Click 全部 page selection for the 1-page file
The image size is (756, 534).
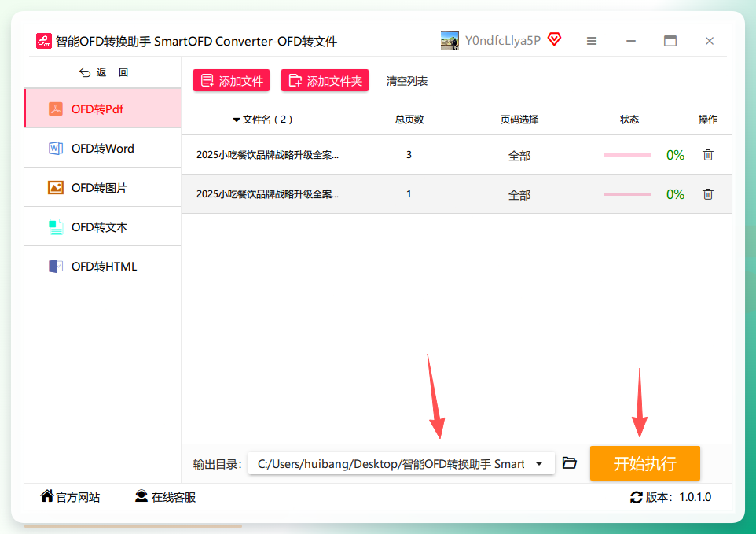tap(519, 195)
